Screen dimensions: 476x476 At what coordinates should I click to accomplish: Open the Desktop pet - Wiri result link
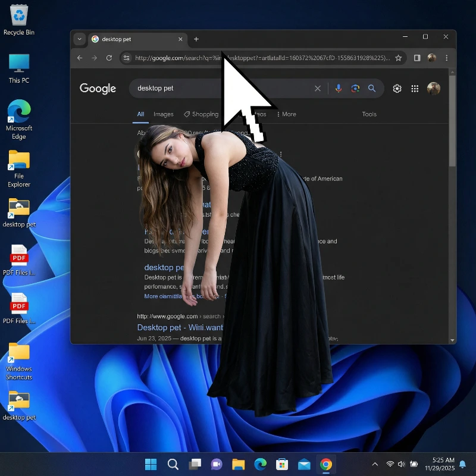pyautogui.click(x=178, y=327)
